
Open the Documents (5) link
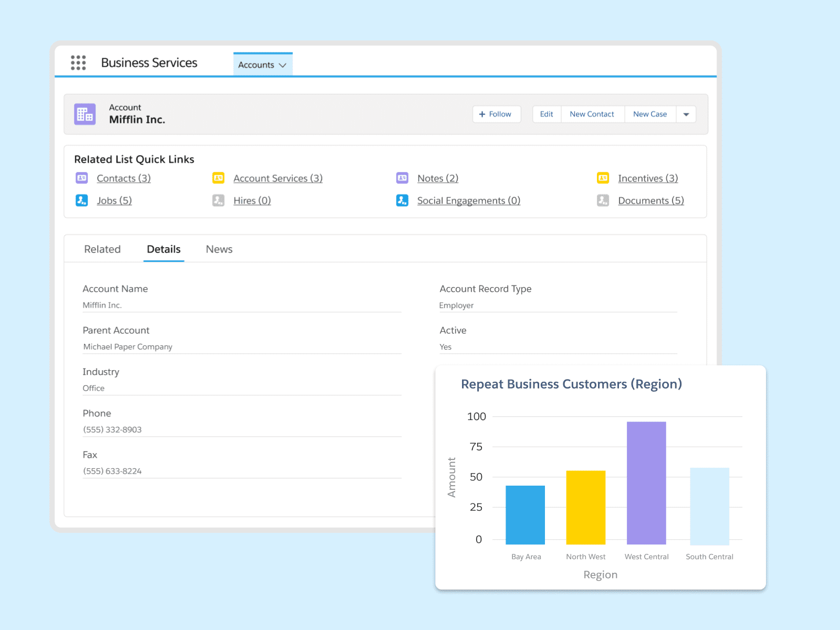(651, 200)
